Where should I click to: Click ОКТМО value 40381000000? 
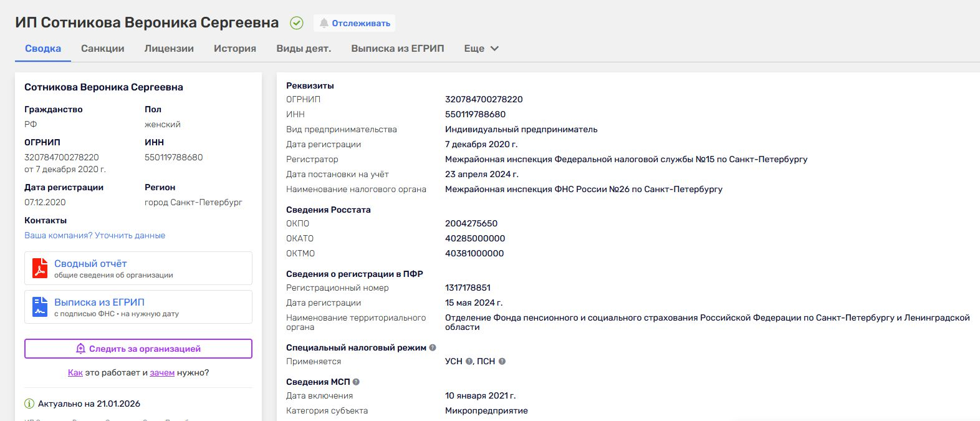[x=474, y=253]
